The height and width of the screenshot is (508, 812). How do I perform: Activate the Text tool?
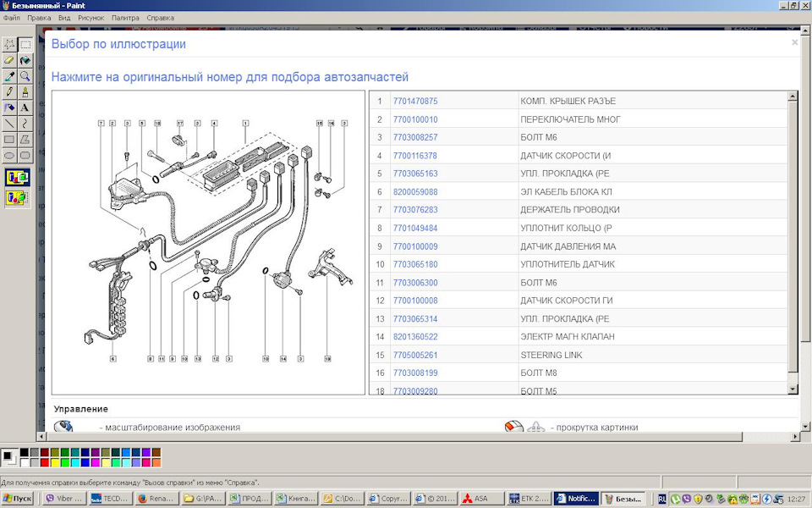[x=25, y=108]
